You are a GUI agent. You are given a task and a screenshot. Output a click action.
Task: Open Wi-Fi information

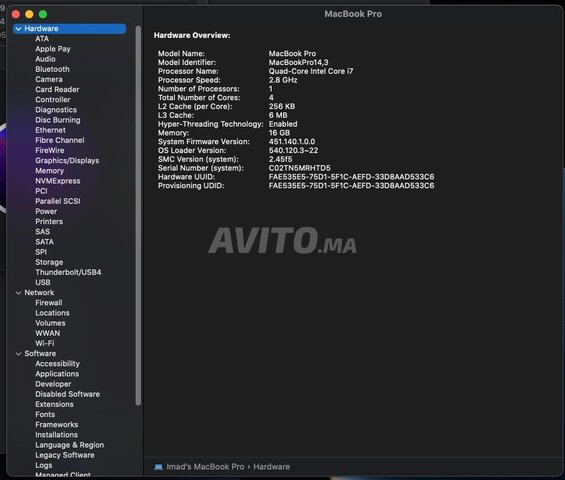point(44,343)
